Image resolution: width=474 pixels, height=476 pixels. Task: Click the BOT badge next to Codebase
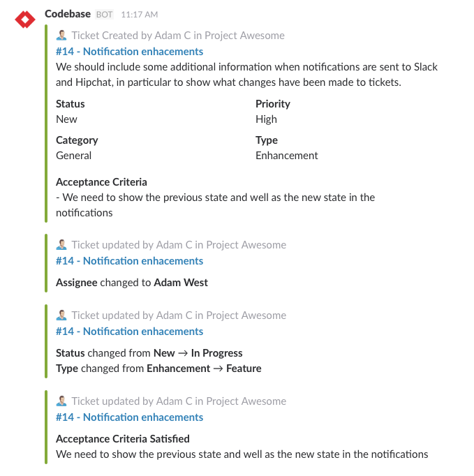tap(104, 15)
